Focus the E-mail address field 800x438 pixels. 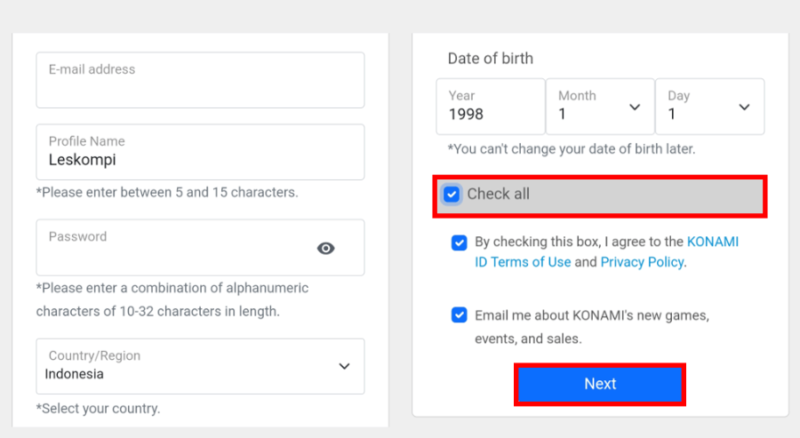coord(200,80)
